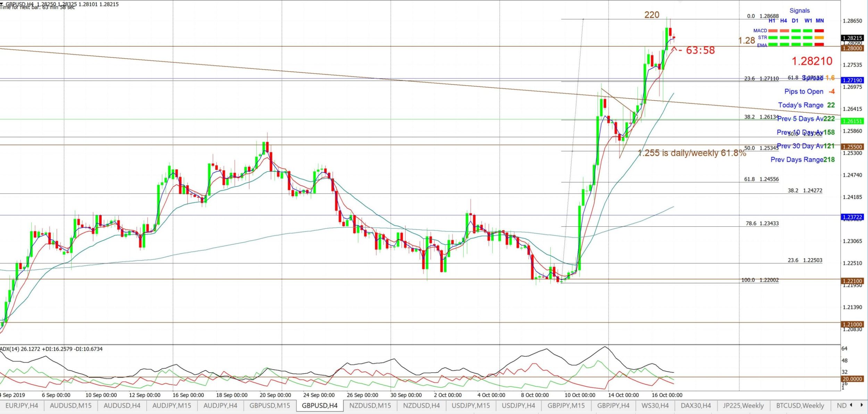This screenshot has height=414, width=868.
Task: Select the Fibonacci '61.8 1.24556' label
Action: 761,179
